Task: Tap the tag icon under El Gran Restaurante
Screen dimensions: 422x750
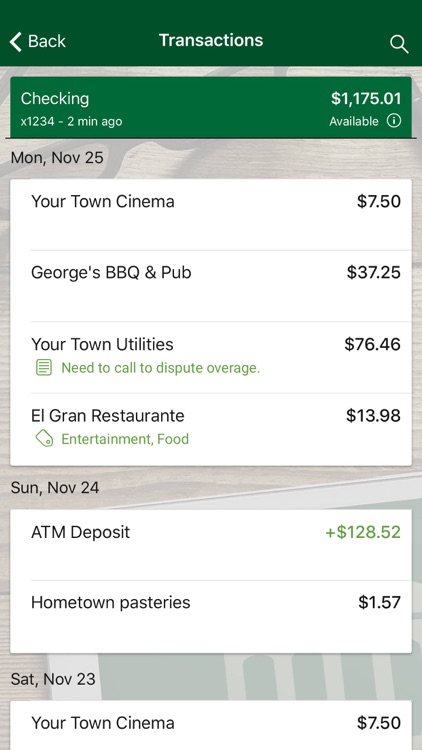Action: click(x=44, y=439)
